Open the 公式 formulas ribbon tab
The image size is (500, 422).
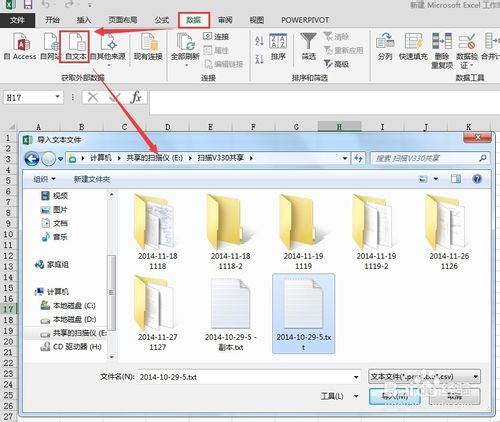click(162, 20)
